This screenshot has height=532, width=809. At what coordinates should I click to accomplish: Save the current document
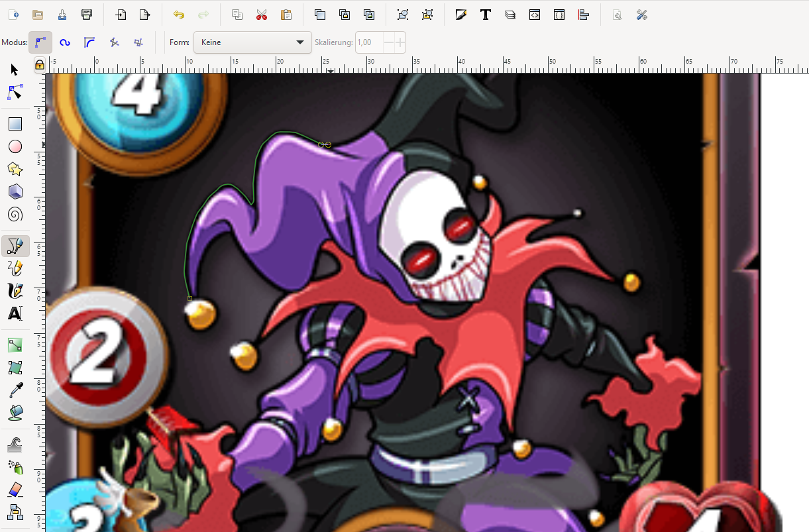(x=62, y=15)
